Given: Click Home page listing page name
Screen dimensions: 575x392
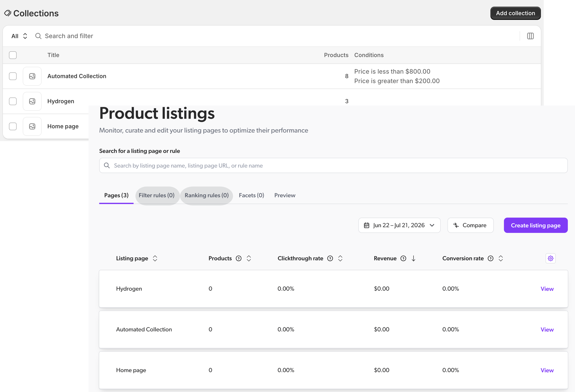Looking at the screenshot, I should coord(131,370).
